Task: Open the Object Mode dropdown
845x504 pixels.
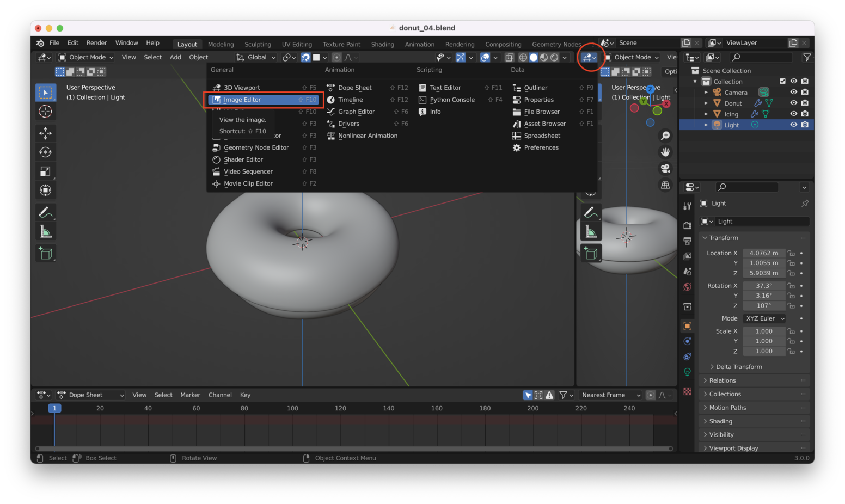Action: tap(85, 57)
